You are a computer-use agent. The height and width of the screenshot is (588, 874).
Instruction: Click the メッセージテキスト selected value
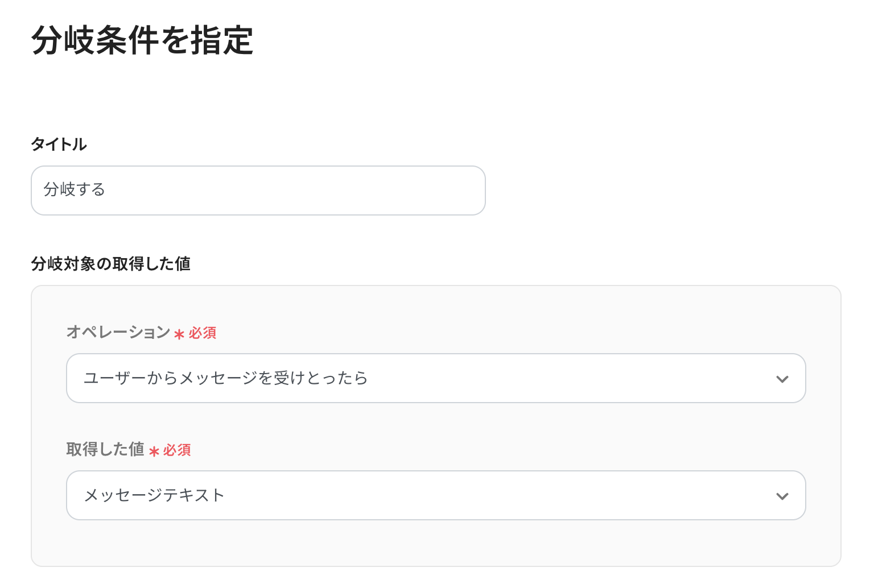coord(154,495)
